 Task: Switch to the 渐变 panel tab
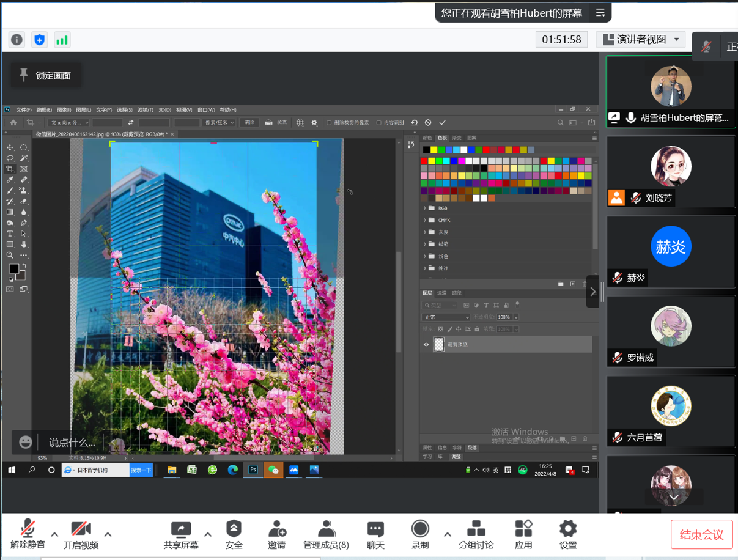(457, 138)
